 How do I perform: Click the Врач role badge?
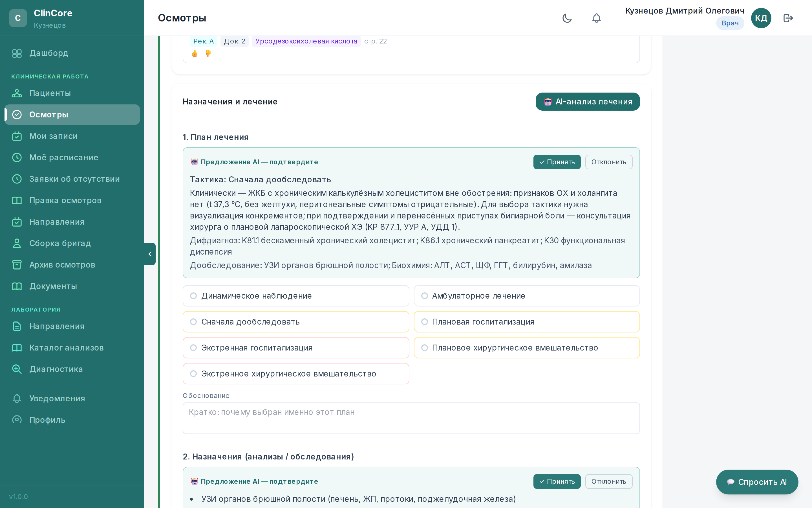(730, 23)
